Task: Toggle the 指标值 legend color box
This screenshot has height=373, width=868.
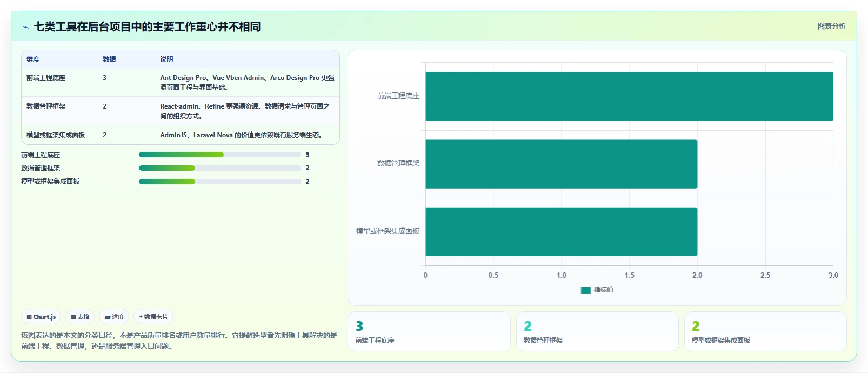Action: [x=586, y=290]
